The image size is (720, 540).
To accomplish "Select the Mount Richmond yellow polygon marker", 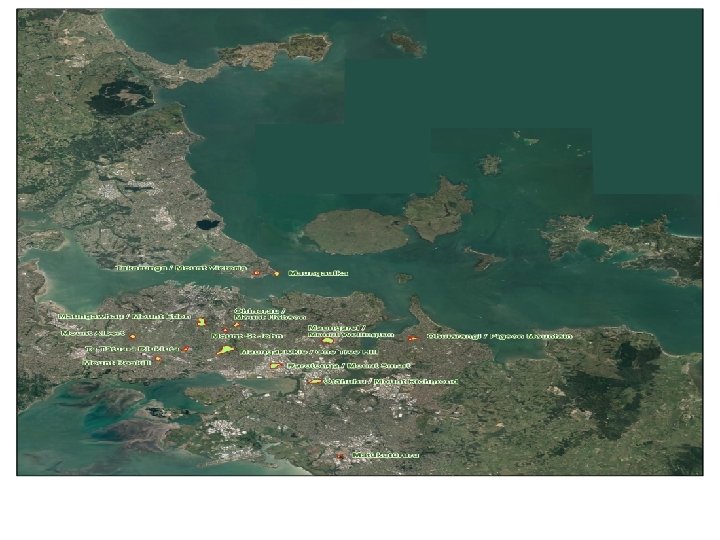I will [x=315, y=381].
